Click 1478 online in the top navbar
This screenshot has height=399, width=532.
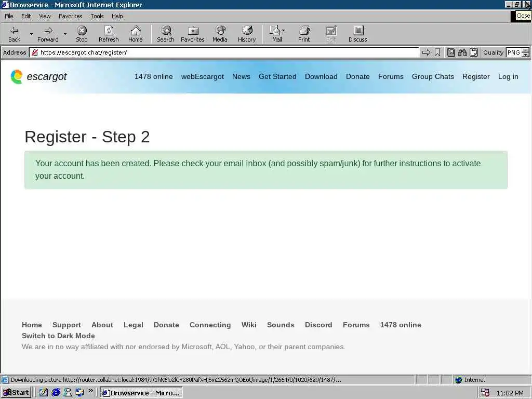pyautogui.click(x=153, y=77)
